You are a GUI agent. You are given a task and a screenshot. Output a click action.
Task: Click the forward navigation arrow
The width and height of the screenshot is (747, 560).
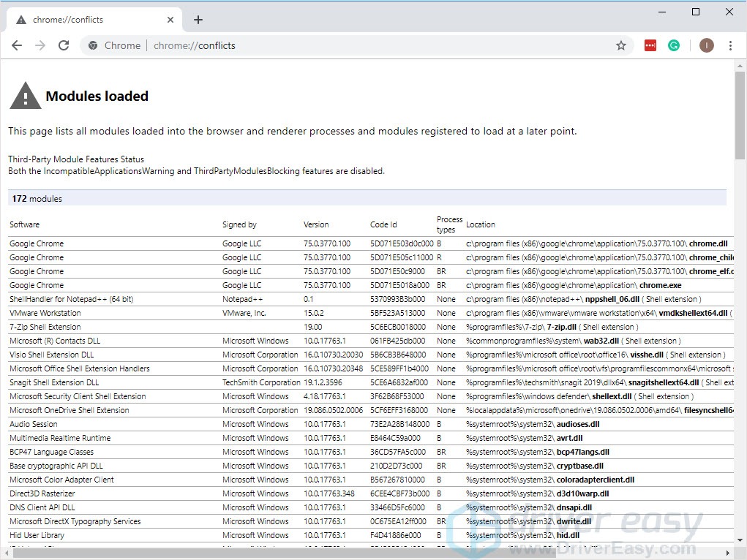point(40,45)
